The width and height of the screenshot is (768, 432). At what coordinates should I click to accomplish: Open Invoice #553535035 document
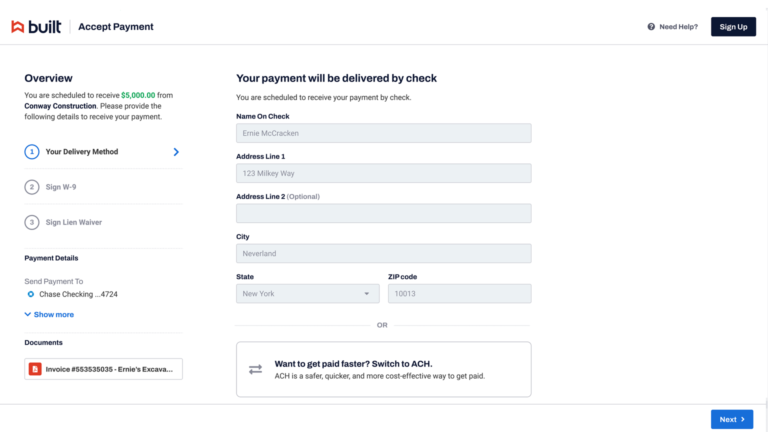click(x=103, y=369)
